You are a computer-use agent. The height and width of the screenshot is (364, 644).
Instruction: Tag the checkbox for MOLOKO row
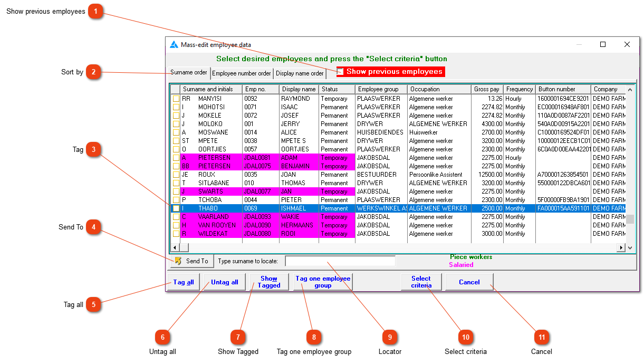point(176,124)
